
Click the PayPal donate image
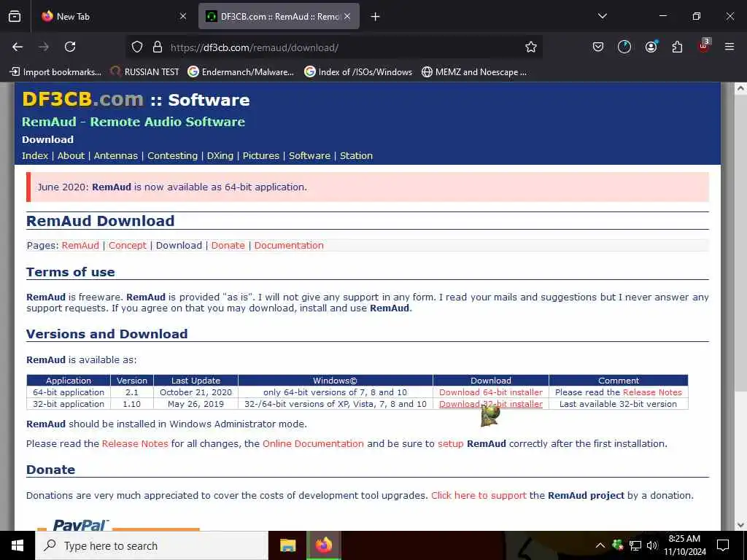click(118, 524)
